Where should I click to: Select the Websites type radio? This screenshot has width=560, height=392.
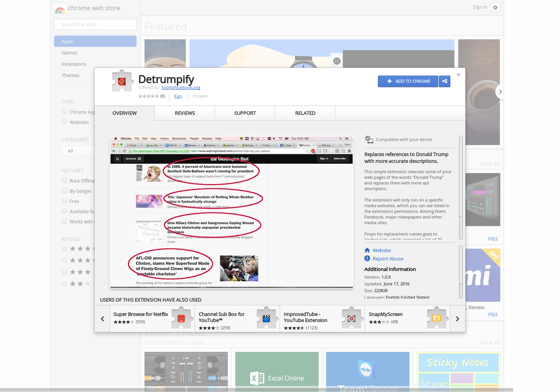pos(65,122)
